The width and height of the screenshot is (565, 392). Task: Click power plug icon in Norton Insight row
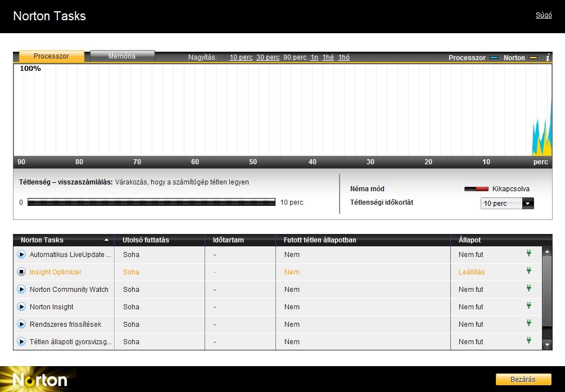pyautogui.click(x=528, y=305)
